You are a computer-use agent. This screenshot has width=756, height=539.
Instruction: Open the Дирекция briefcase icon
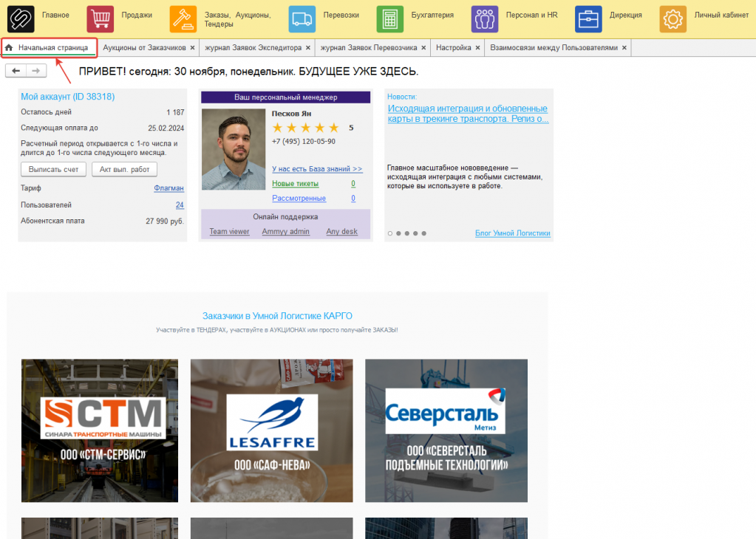(x=589, y=18)
